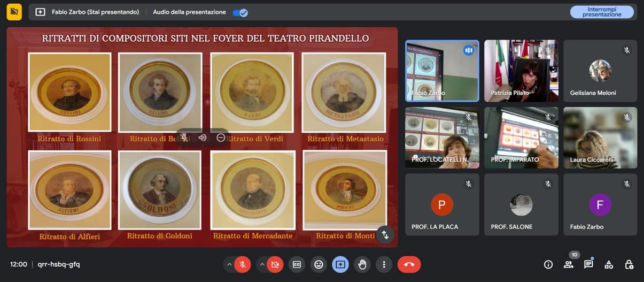Click the caption Ritratto di Alfieri
This screenshot has width=644, height=282.
click(69, 237)
